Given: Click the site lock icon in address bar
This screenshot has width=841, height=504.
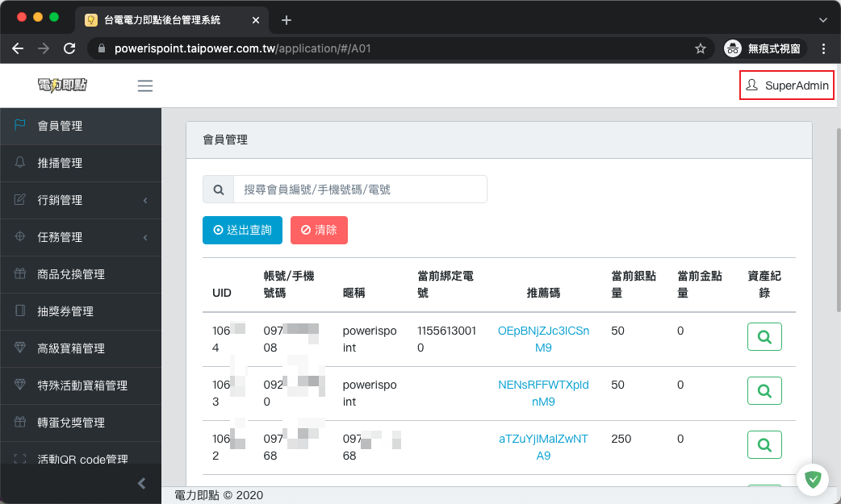Looking at the screenshot, I should 102,49.
